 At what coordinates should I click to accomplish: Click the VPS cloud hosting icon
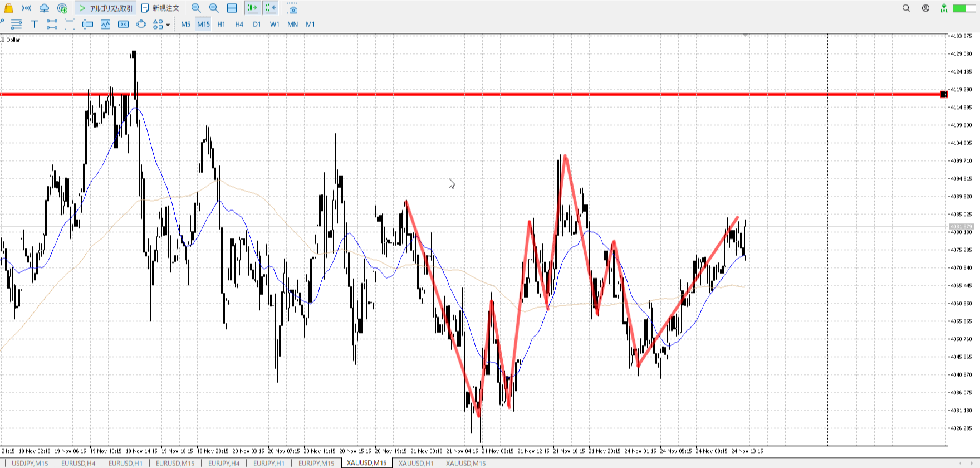pos(44,8)
